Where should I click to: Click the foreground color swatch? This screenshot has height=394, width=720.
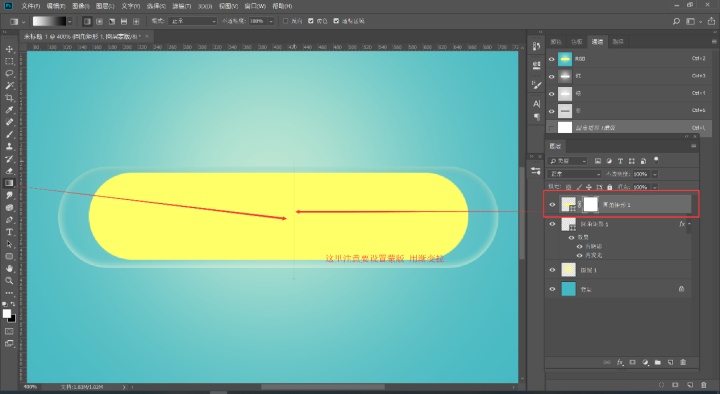7,314
